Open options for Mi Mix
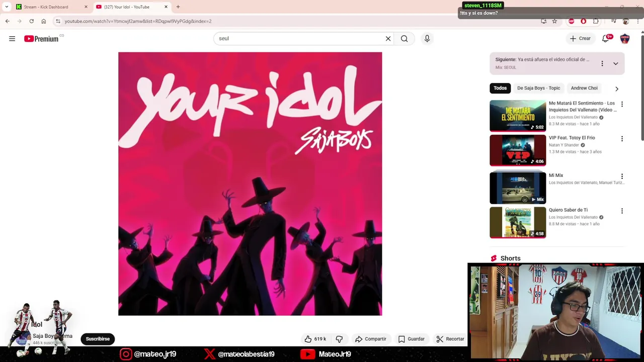644x362 pixels. pyautogui.click(x=622, y=176)
